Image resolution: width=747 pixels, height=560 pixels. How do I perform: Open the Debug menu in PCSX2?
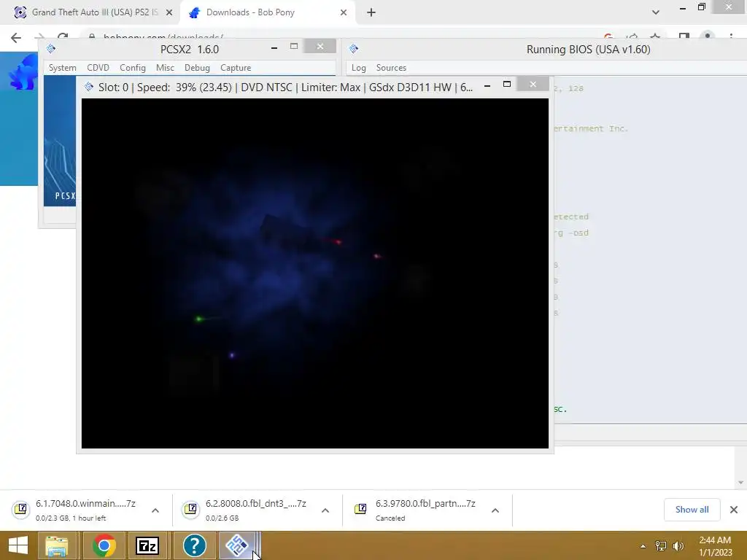pyautogui.click(x=197, y=68)
